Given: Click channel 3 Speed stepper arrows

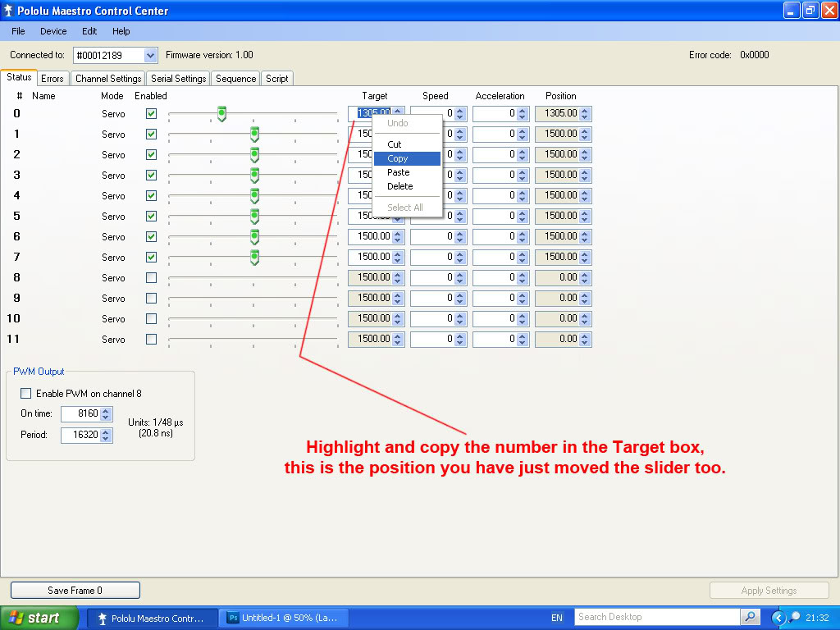Looking at the screenshot, I should (x=460, y=176).
